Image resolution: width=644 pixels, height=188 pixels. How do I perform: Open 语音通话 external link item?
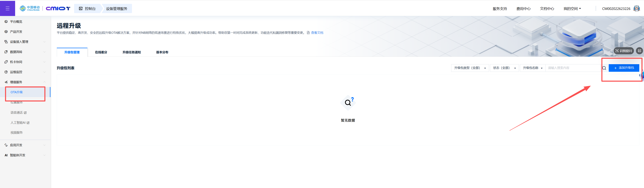click(x=18, y=113)
